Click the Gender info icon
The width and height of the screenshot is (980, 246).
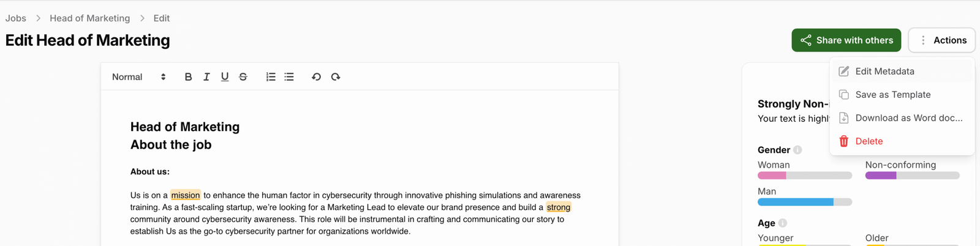(797, 150)
